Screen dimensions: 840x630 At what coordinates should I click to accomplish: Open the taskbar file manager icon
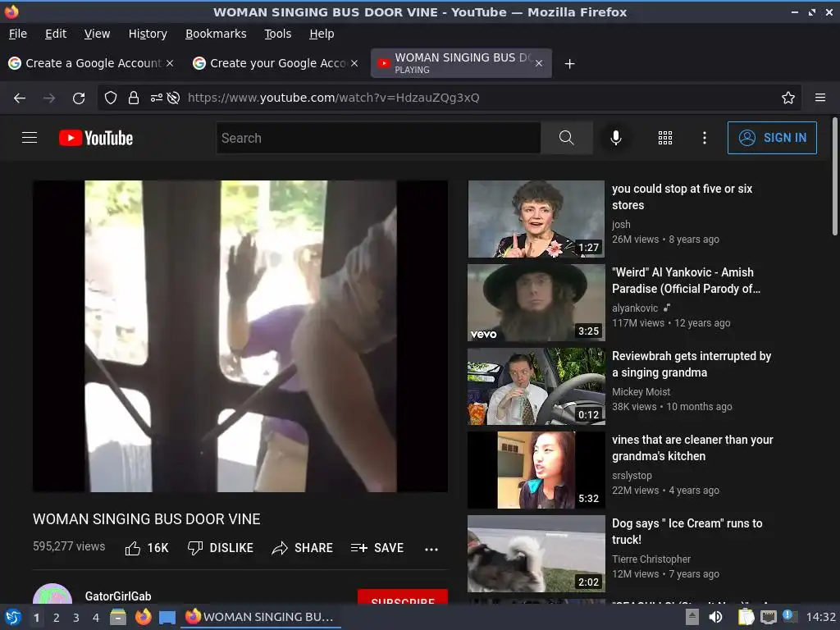click(118, 617)
